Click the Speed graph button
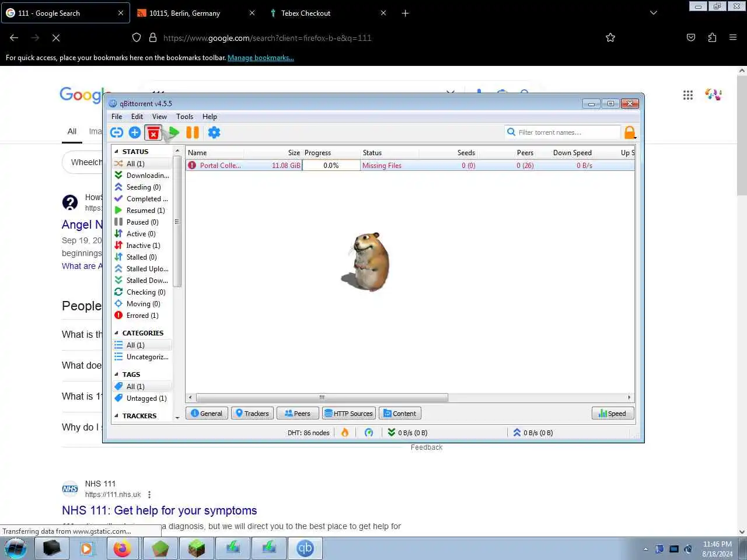Screen dimensions: 747x560 coord(613,414)
